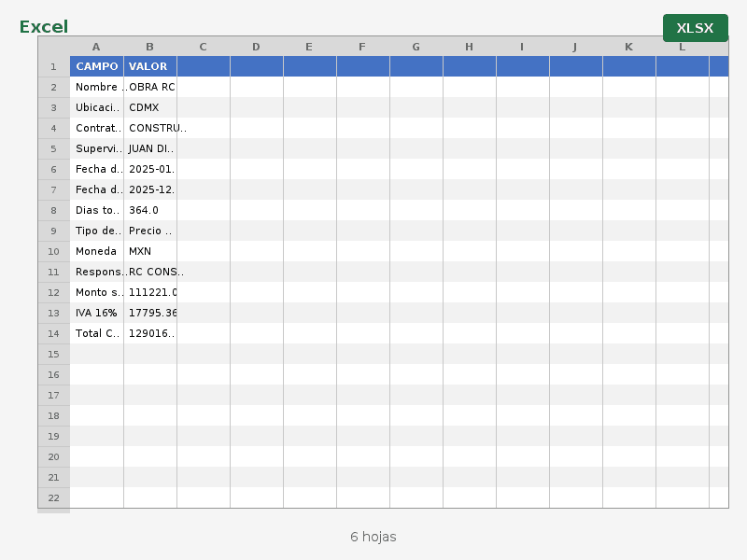Select the Moneda label cell

pos(96,251)
